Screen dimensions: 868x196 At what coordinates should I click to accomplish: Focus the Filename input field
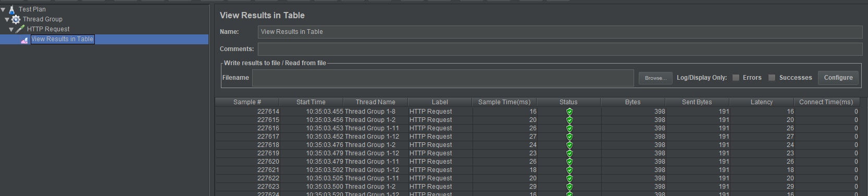443,78
